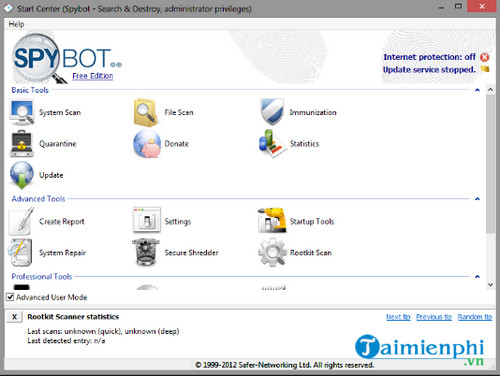Uncheck Advanced User Mode checkbox

[10, 297]
